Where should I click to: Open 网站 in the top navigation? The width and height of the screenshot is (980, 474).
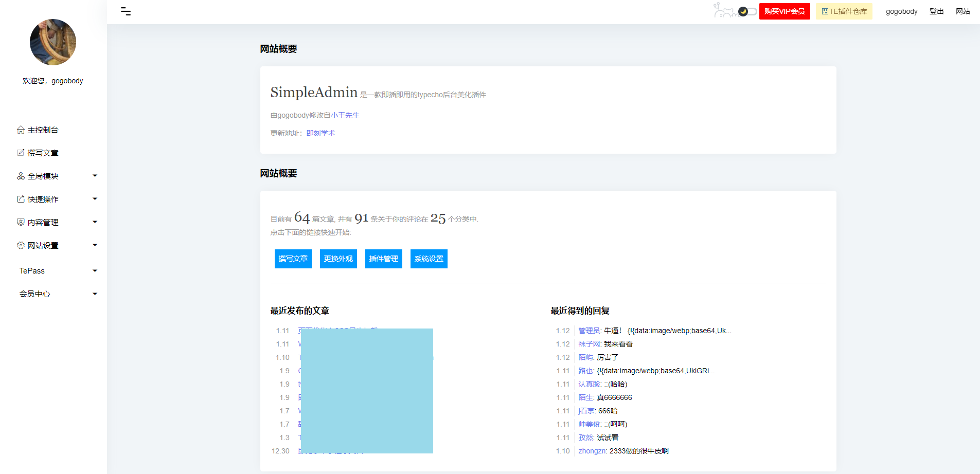[x=963, y=11]
